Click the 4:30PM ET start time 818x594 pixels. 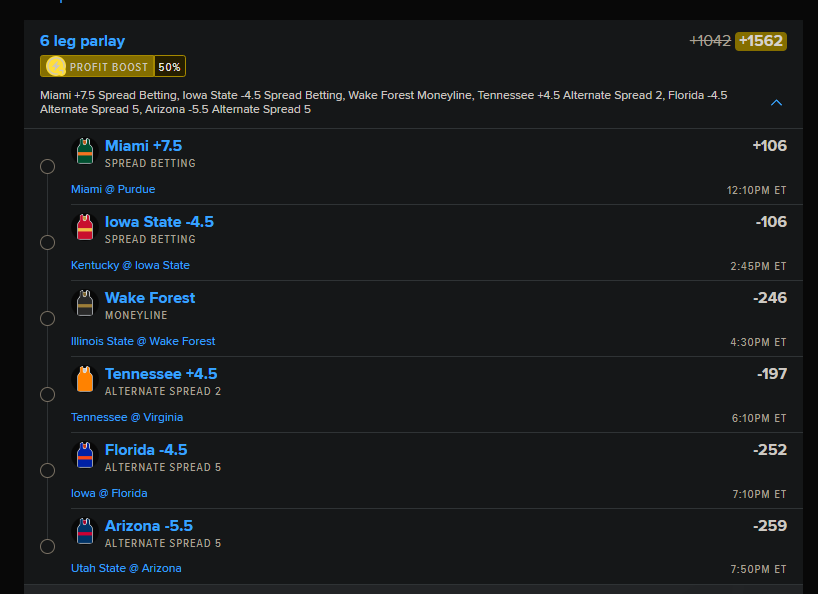758,343
